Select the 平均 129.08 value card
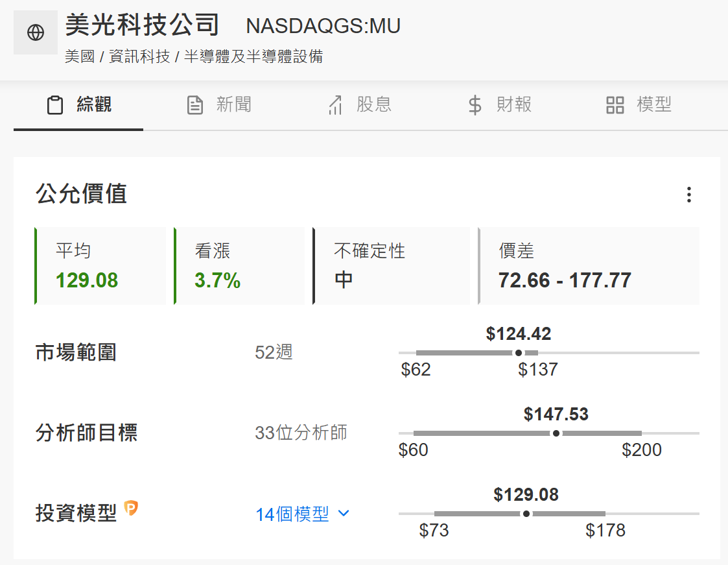 pyautogui.click(x=100, y=266)
